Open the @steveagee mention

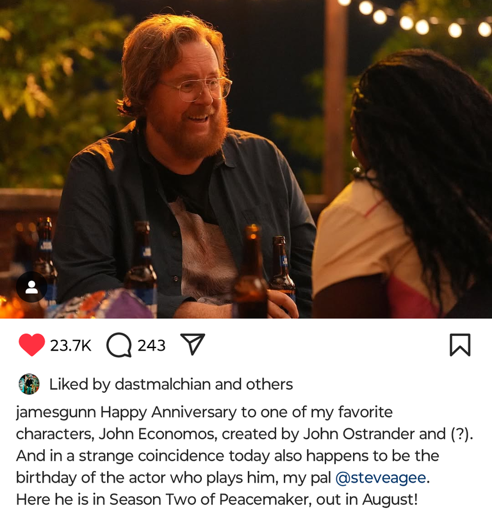[381, 478]
